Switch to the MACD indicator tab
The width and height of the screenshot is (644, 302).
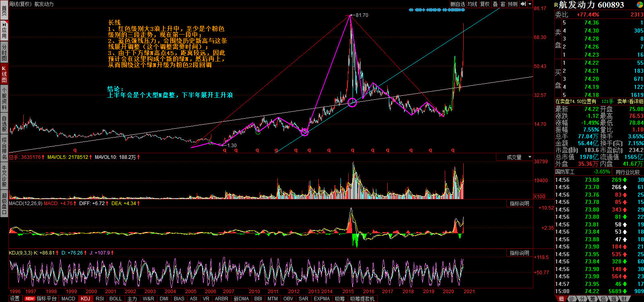pos(68,298)
